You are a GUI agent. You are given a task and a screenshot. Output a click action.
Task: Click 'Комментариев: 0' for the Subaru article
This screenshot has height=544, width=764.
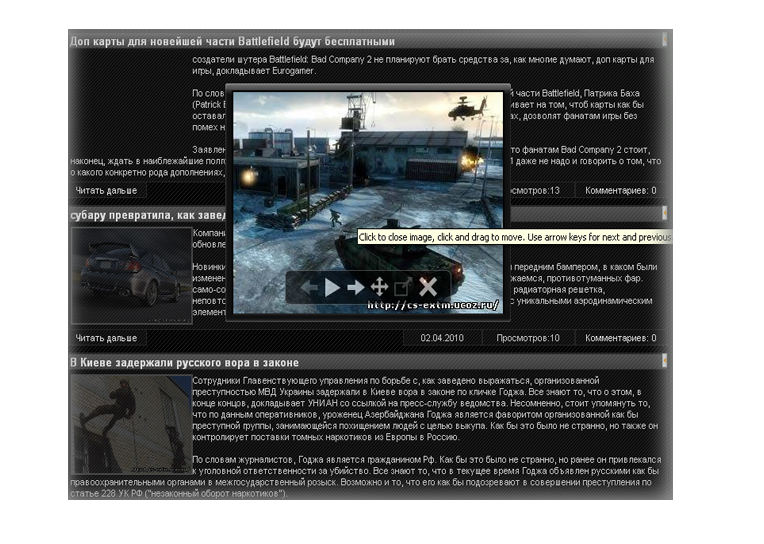point(620,338)
